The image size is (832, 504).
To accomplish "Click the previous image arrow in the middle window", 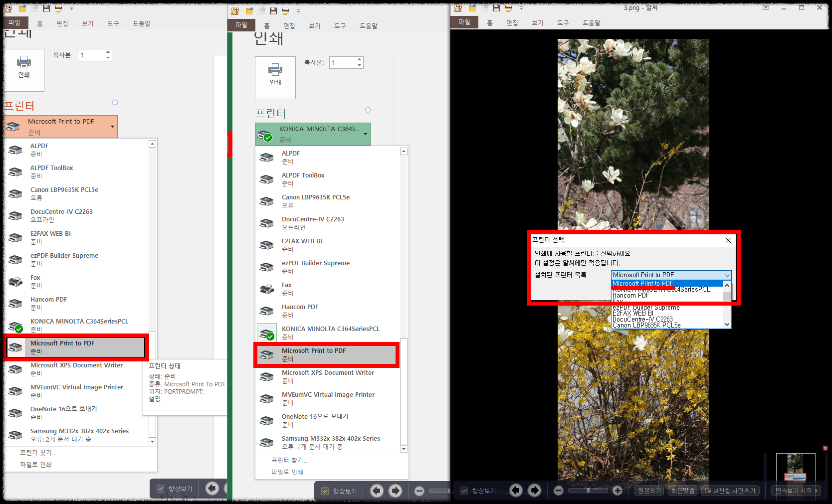I will pyautogui.click(x=377, y=491).
